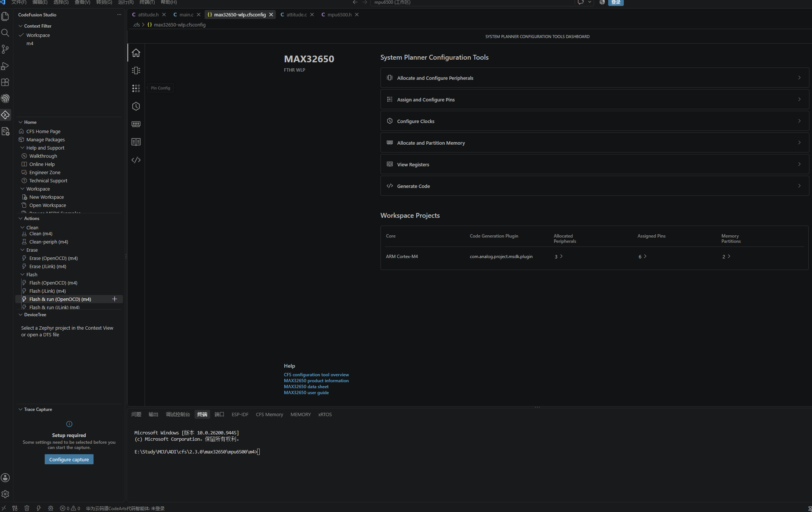Open Manage Packages in Home section

point(45,139)
